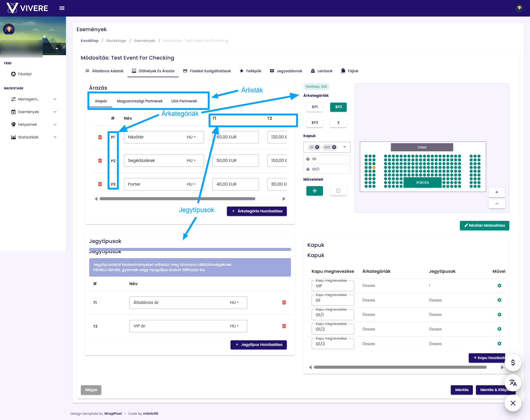The width and height of the screenshot is (530, 420).
Task: Remove the G1 chip from Kapuk
Action: coord(317,147)
